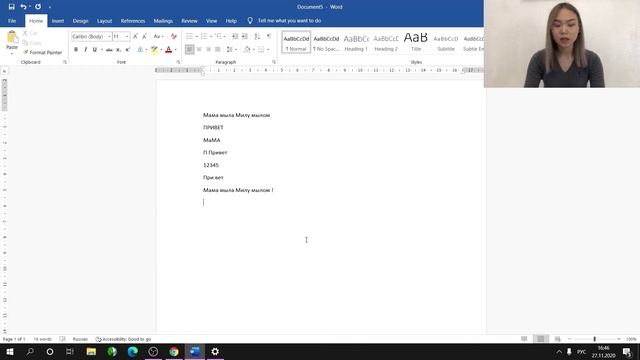The image size is (640, 360).
Task: Switch to the Insert tab
Action: (x=58, y=21)
